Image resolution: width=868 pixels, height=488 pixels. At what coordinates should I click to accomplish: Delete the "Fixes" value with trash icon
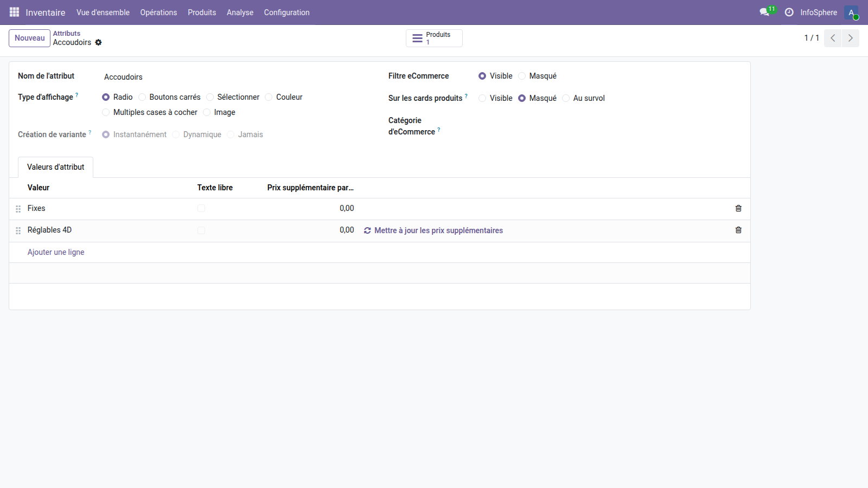[738, 208]
